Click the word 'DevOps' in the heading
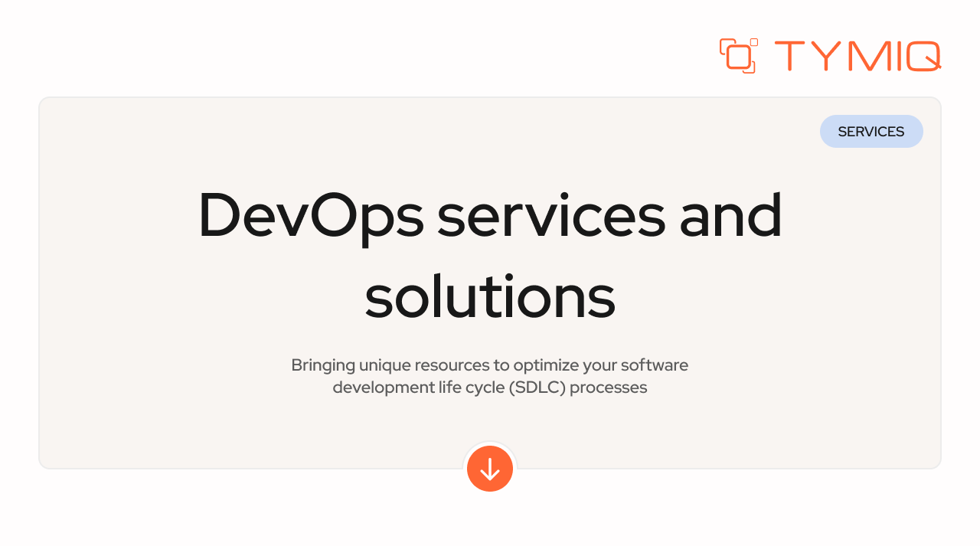Screen dimensions: 980x546 309,217
